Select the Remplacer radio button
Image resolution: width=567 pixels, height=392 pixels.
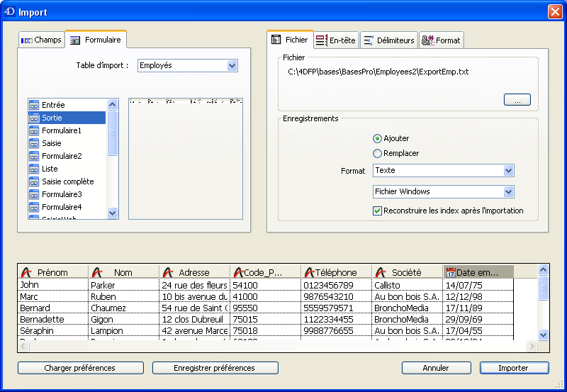click(x=378, y=153)
